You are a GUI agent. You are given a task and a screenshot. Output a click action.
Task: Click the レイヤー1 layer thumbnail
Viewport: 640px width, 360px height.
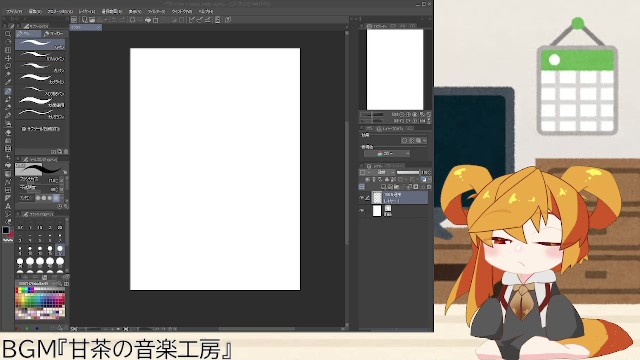(x=377, y=198)
